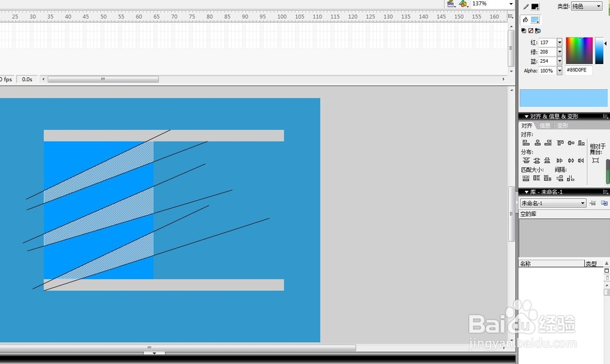
Task: Match height of selected objects
Action: 537,178
